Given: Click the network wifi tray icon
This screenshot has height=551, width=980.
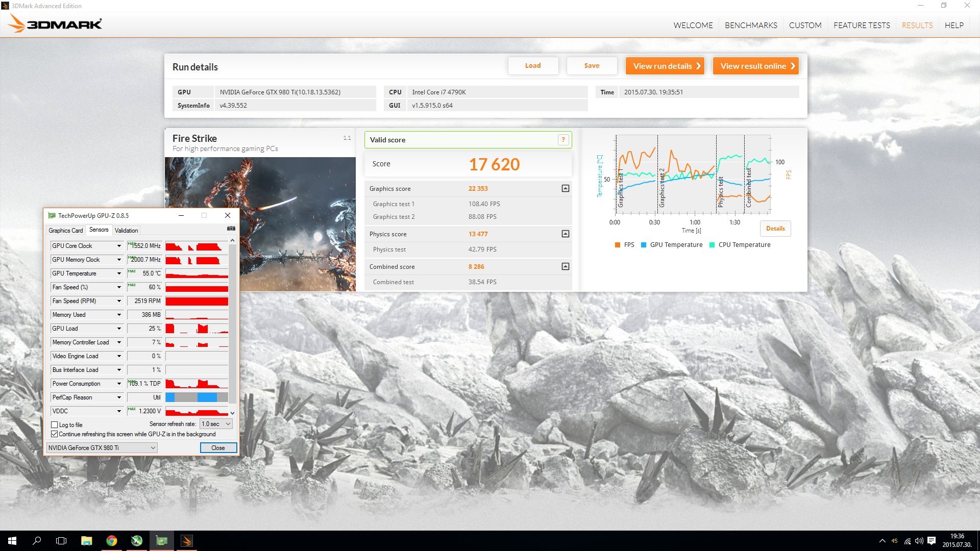Looking at the screenshot, I should pos(908,541).
